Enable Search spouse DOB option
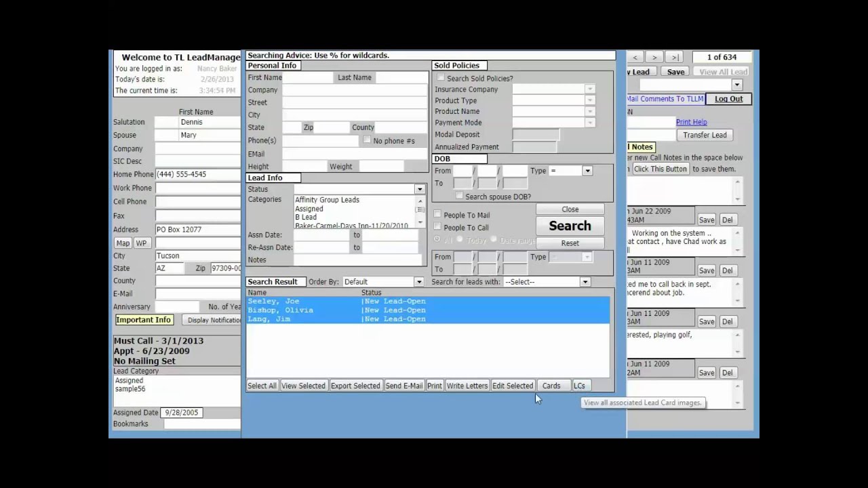Viewport: 868px width, 488px height. [x=459, y=197]
